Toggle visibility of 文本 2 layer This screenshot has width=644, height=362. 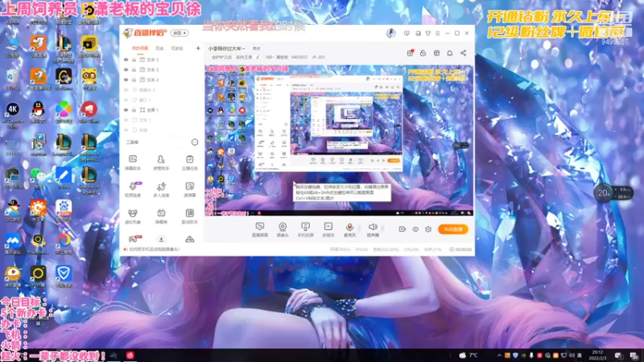126,80
